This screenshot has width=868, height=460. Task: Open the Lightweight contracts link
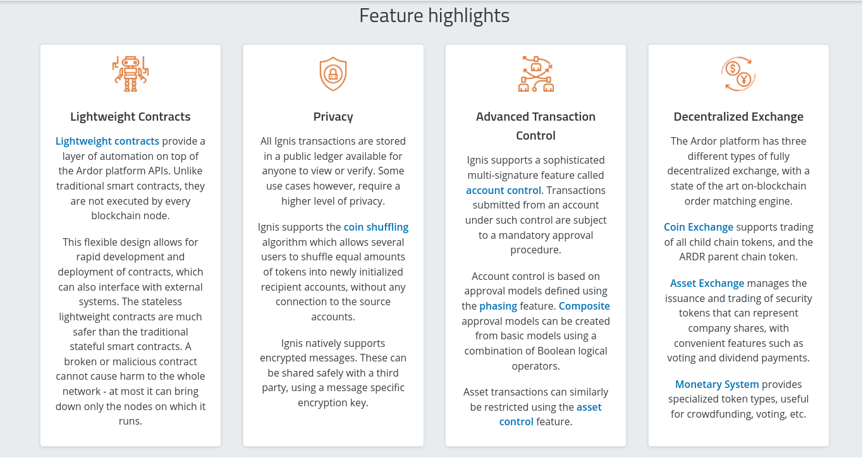[107, 141]
